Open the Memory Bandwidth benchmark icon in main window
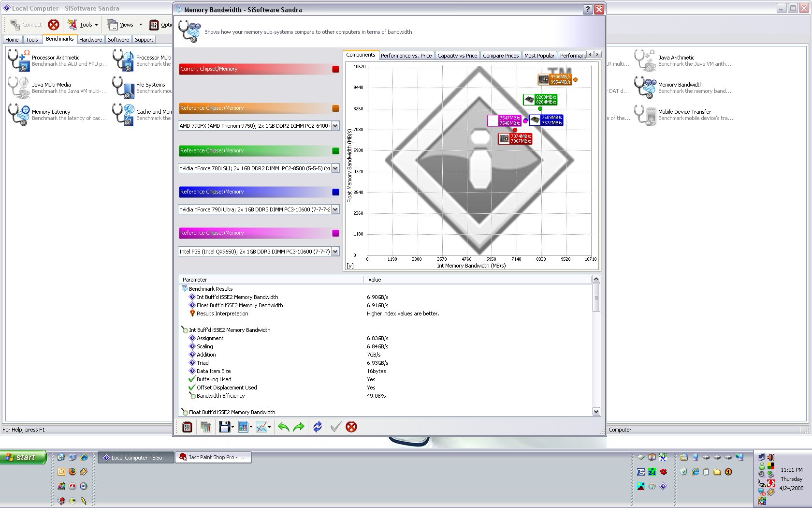This screenshot has height=508, width=812. click(645, 88)
